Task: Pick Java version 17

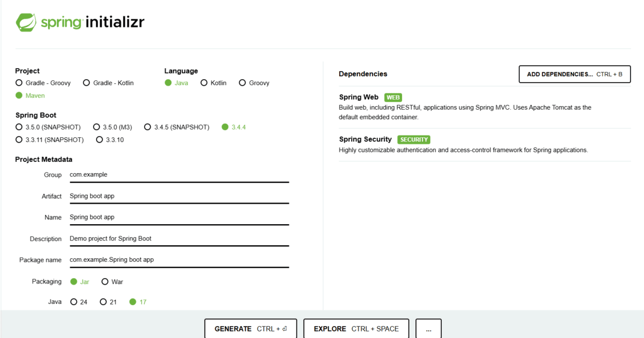Action: pyautogui.click(x=138, y=302)
